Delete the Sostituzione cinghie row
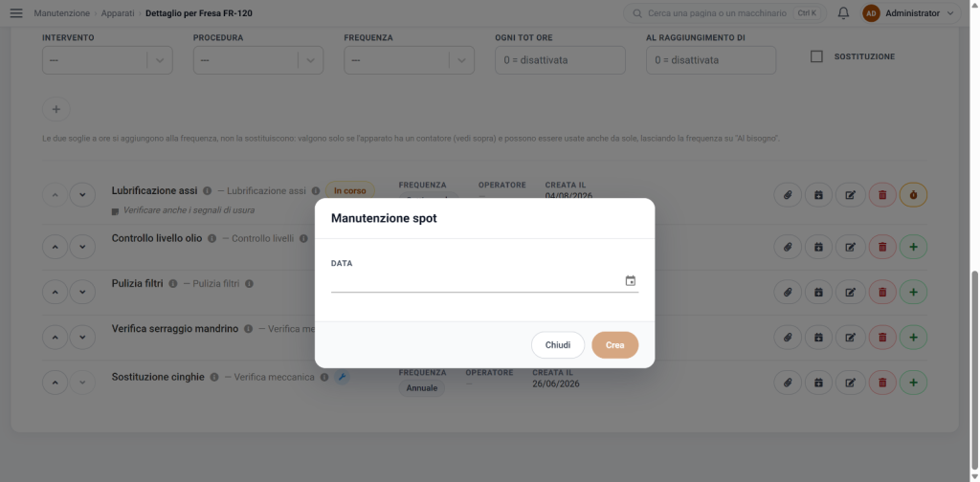The image size is (980, 482). [x=882, y=383]
